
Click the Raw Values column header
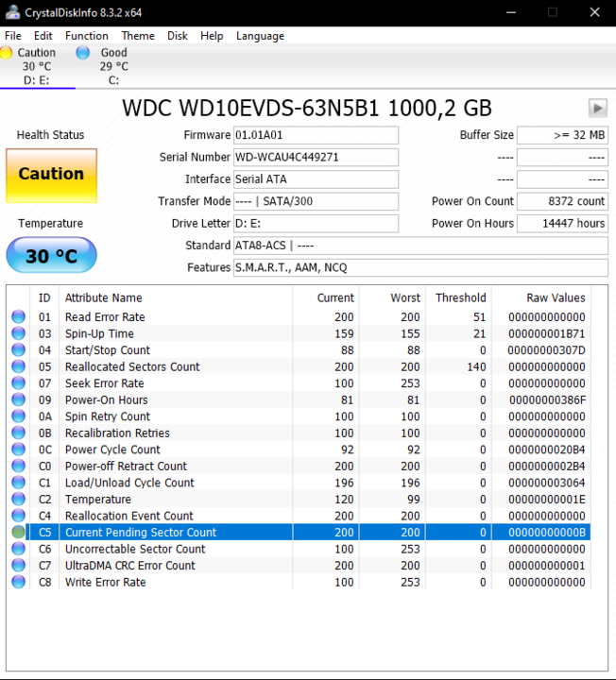point(556,297)
